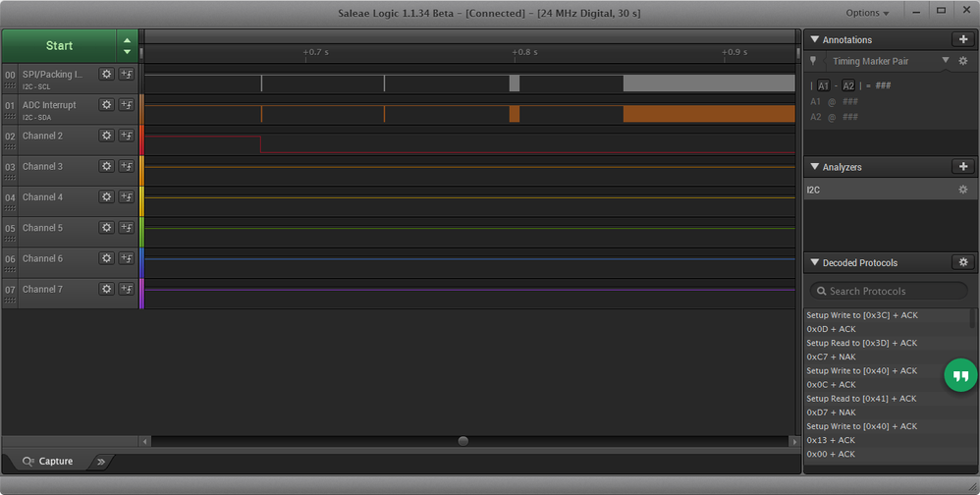Click the Decoded Protocols list scrollbar

[973, 319]
